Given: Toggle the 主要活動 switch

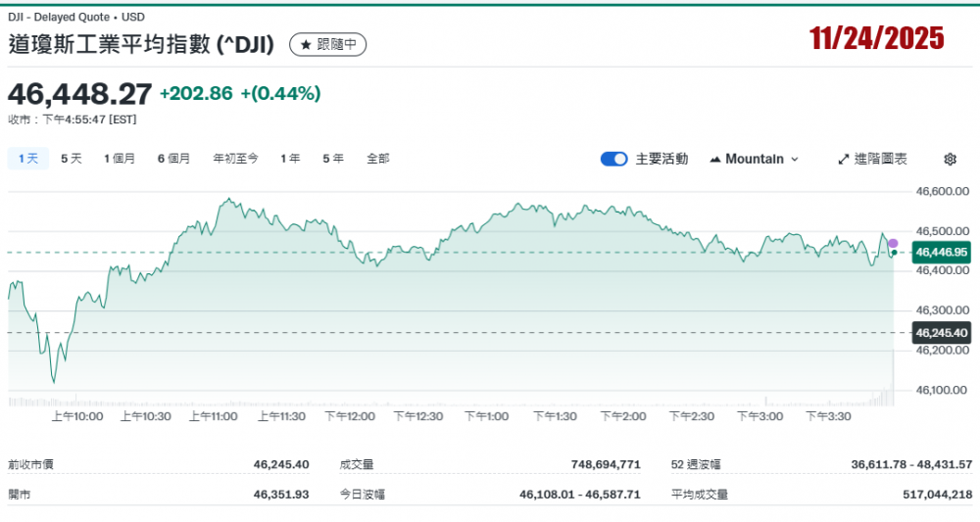Looking at the screenshot, I should point(614,159).
